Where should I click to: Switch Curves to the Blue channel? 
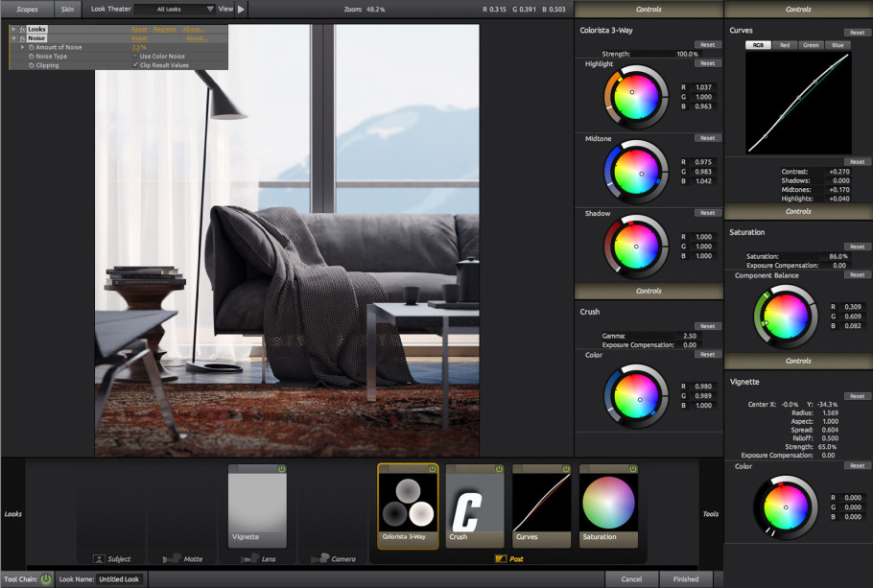tap(838, 45)
